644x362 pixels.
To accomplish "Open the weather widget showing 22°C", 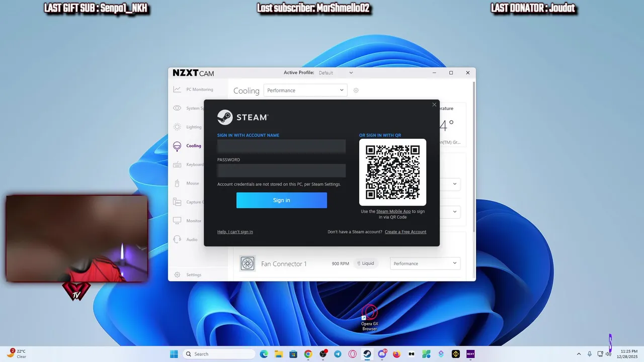I will tap(16, 354).
